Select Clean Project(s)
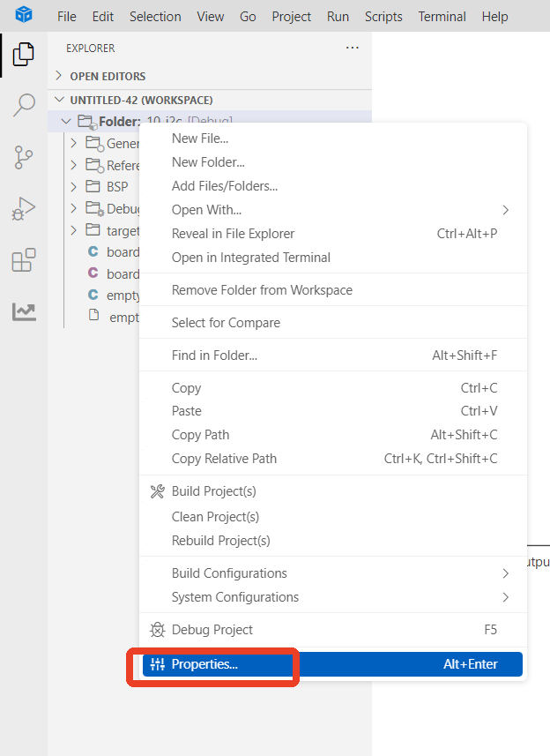This screenshot has height=756, width=550. [x=333, y=517]
